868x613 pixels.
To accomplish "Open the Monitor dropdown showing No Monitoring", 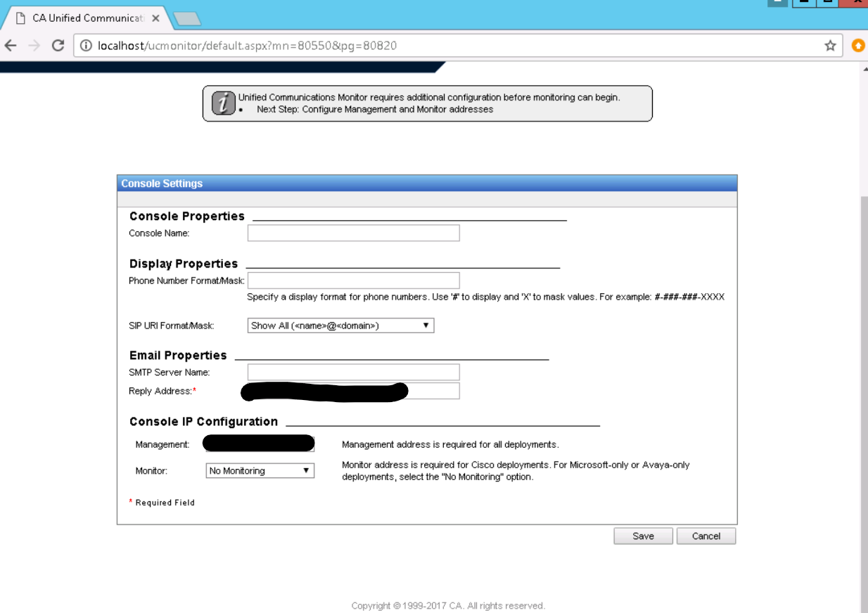I will coord(260,471).
